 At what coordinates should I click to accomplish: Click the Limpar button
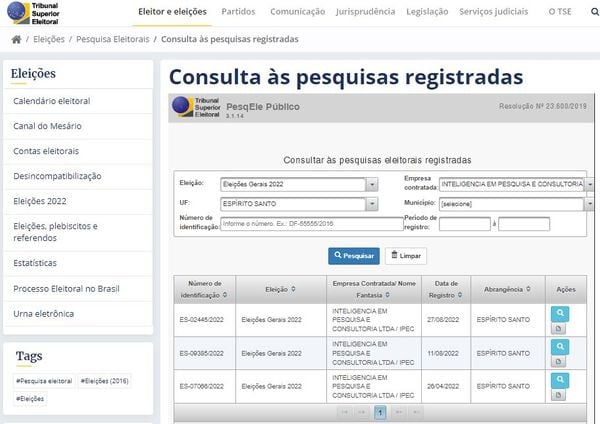(406, 256)
